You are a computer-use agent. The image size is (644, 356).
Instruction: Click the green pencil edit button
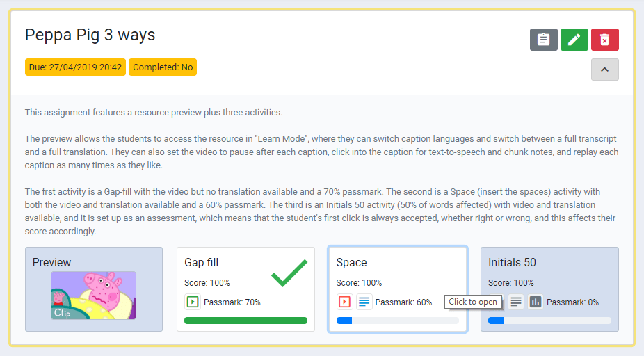(x=574, y=40)
